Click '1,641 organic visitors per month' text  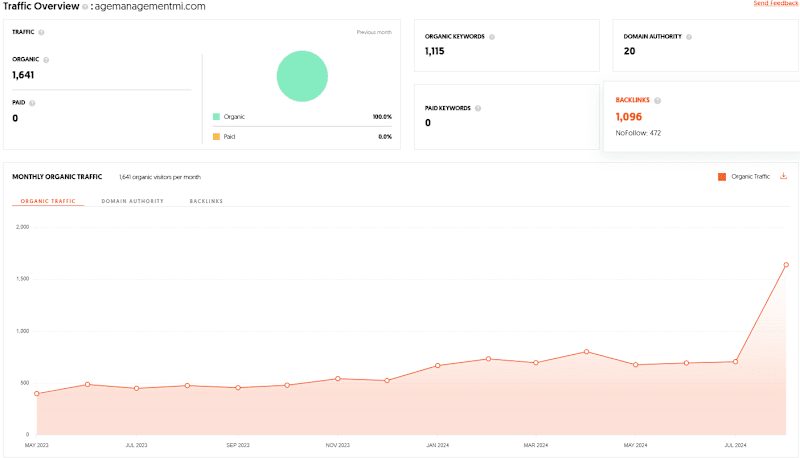[x=160, y=177]
